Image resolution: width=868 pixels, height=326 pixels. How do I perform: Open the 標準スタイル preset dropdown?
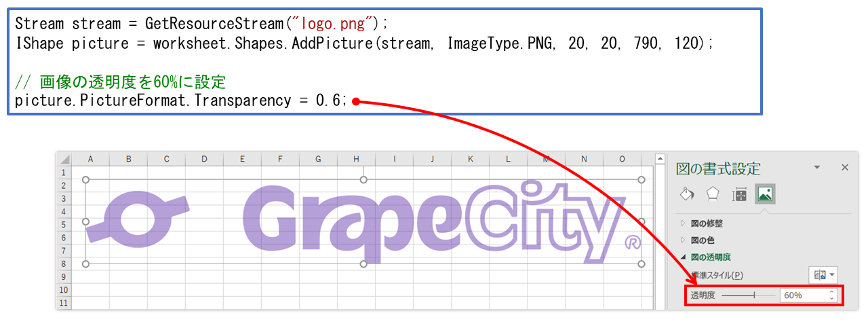[824, 275]
